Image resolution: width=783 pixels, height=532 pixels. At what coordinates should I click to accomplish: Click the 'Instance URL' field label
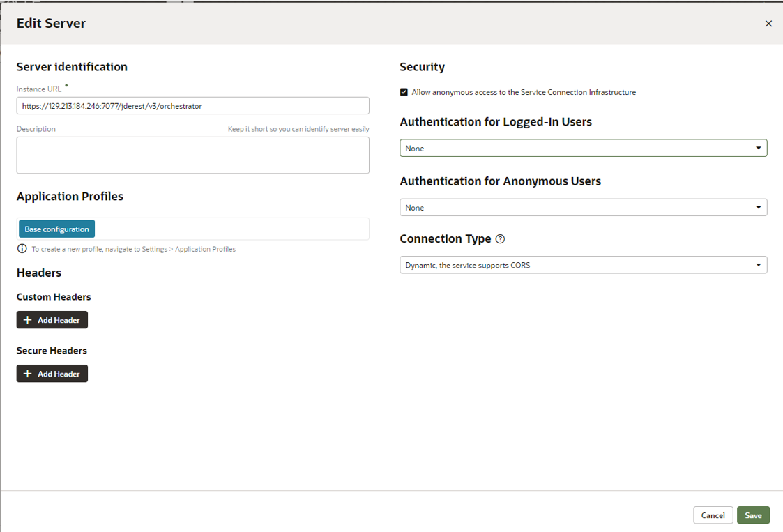[x=39, y=89]
